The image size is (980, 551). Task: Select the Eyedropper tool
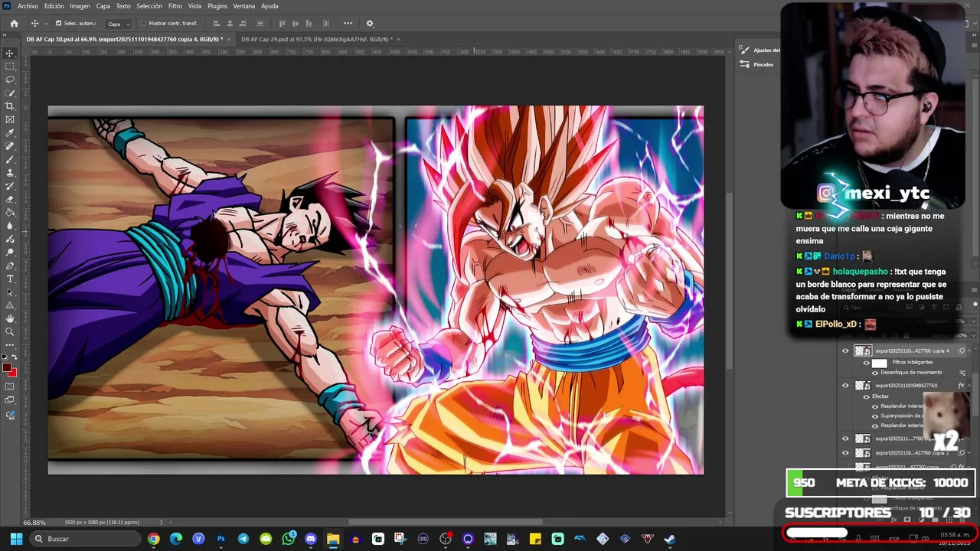point(10,133)
